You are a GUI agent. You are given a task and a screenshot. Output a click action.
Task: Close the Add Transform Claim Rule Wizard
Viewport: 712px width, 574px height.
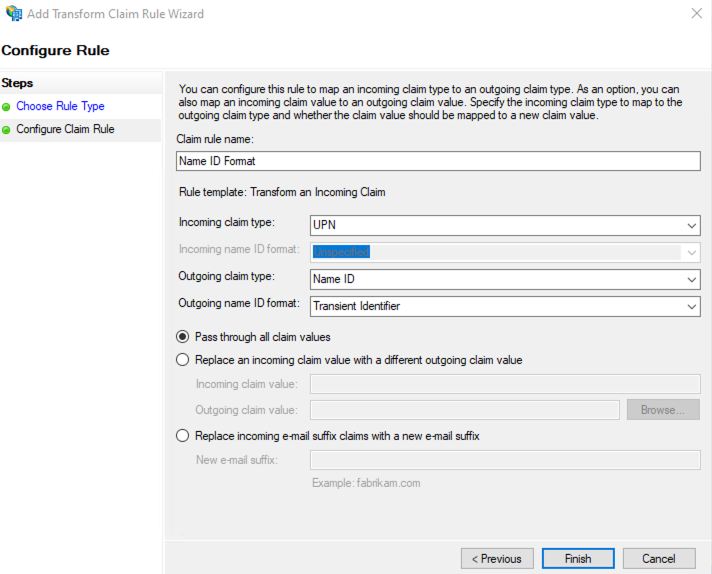pyautogui.click(x=695, y=14)
